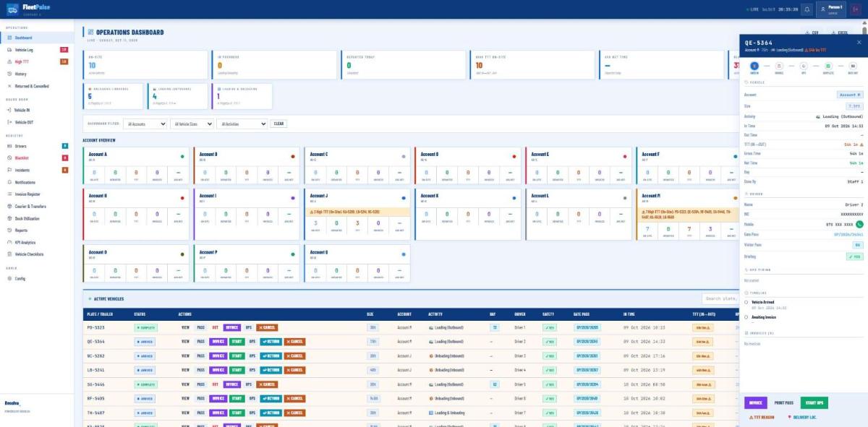This screenshot has width=868, height=427.
Task: Open the Account Q overview card
Action: [357, 264]
